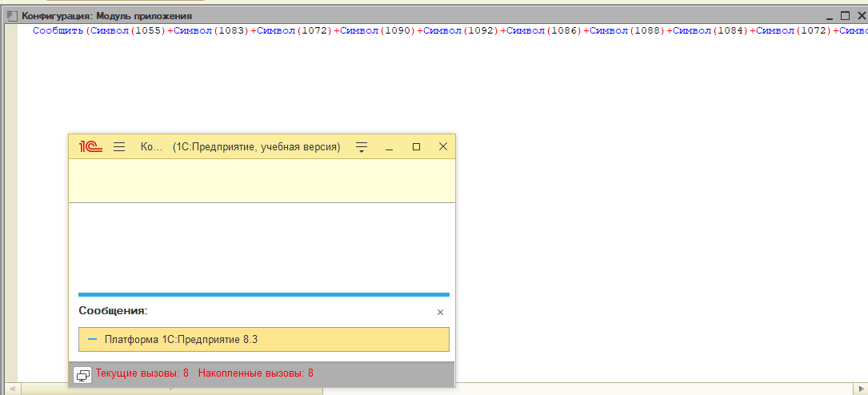Screen dimensions: 868x395
Task: Click the horizontal scrollbar left arrow
Action: tap(11, 389)
